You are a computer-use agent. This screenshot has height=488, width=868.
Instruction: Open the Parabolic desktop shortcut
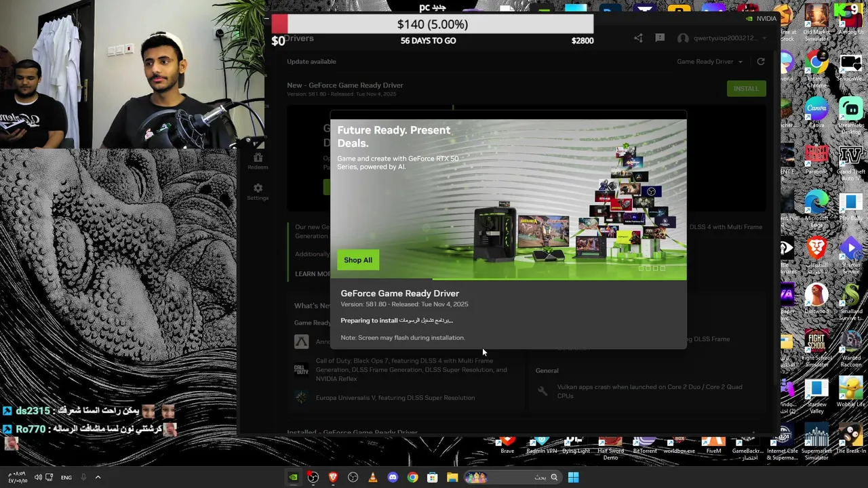(x=816, y=160)
